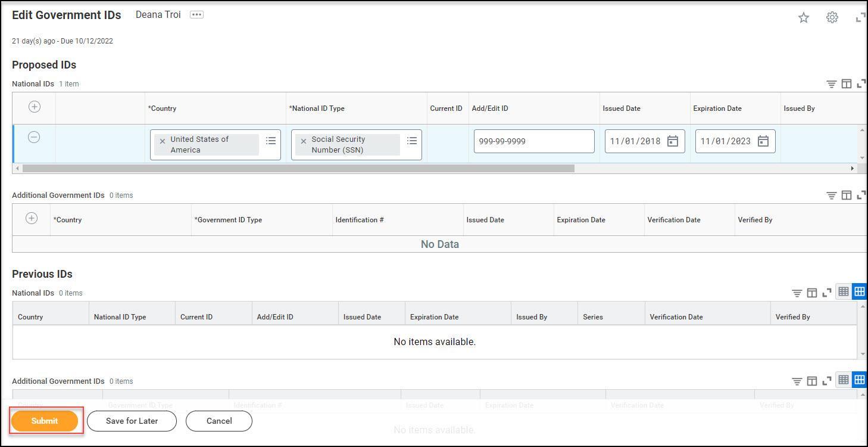Open National ID Type prompt list icon
Image resolution: width=868 pixels, height=447 pixels.
tap(412, 141)
